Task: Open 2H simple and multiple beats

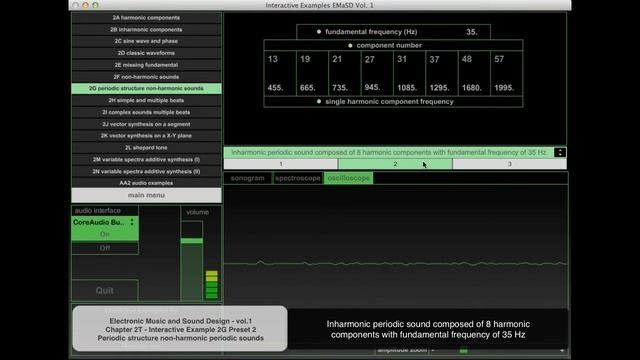Action: tap(147, 100)
